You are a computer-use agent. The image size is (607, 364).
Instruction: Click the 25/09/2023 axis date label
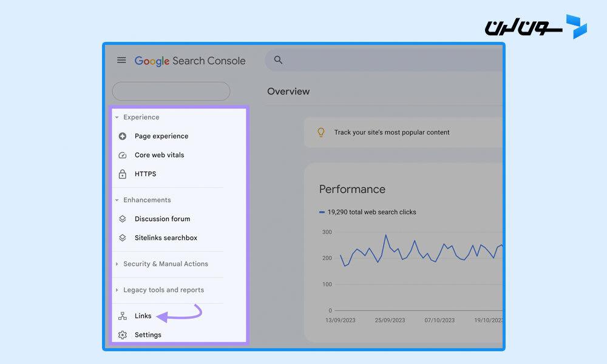(390, 320)
